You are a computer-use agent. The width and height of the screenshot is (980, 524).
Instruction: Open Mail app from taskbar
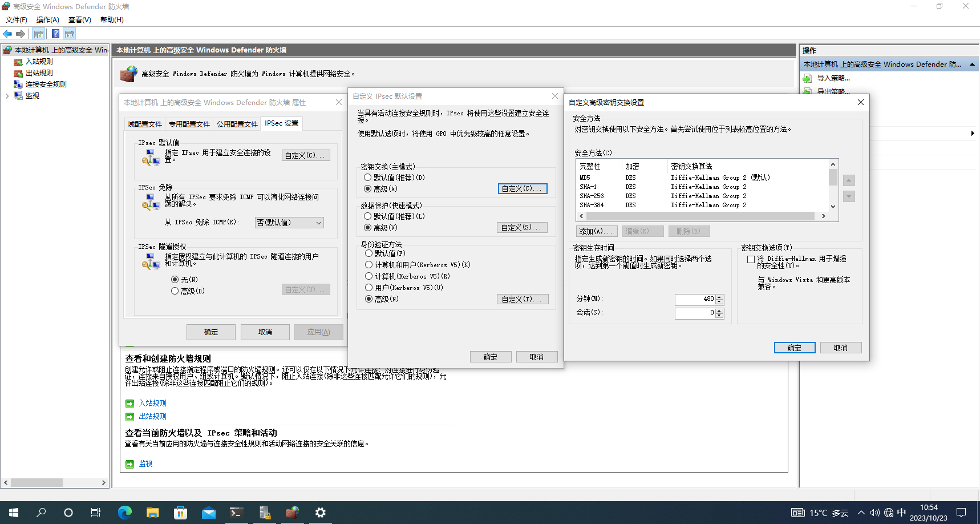(x=209, y=513)
